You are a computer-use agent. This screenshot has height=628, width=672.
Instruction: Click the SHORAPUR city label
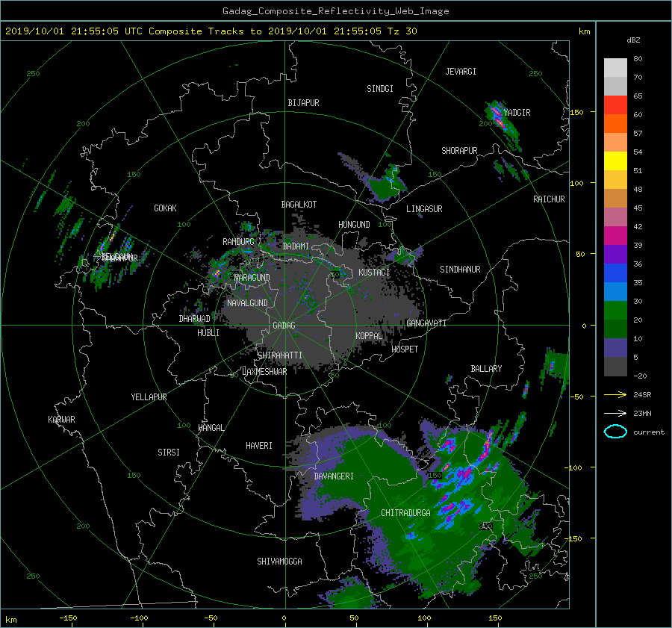pyautogui.click(x=459, y=151)
